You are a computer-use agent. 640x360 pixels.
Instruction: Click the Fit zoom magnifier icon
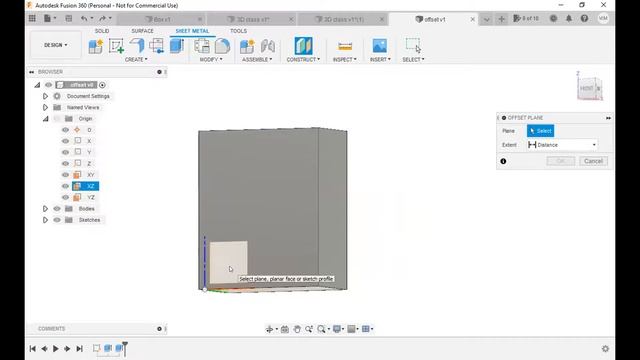pyautogui.click(x=322, y=329)
